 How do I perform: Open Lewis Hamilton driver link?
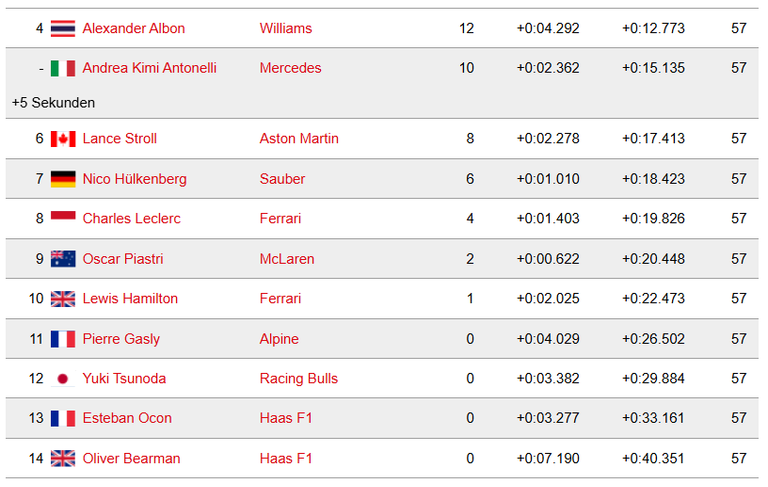click(130, 298)
